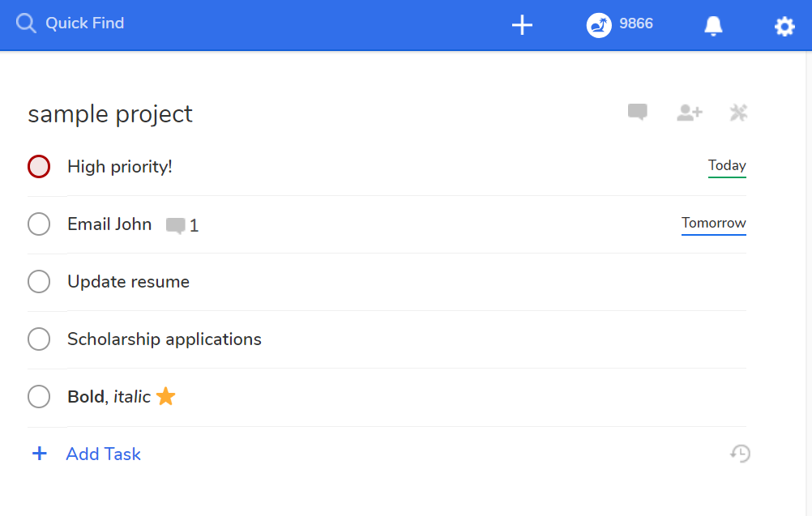This screenshot has width=812, height=516.
Task: Mark Email John as done
Action: tap(39, 224)
